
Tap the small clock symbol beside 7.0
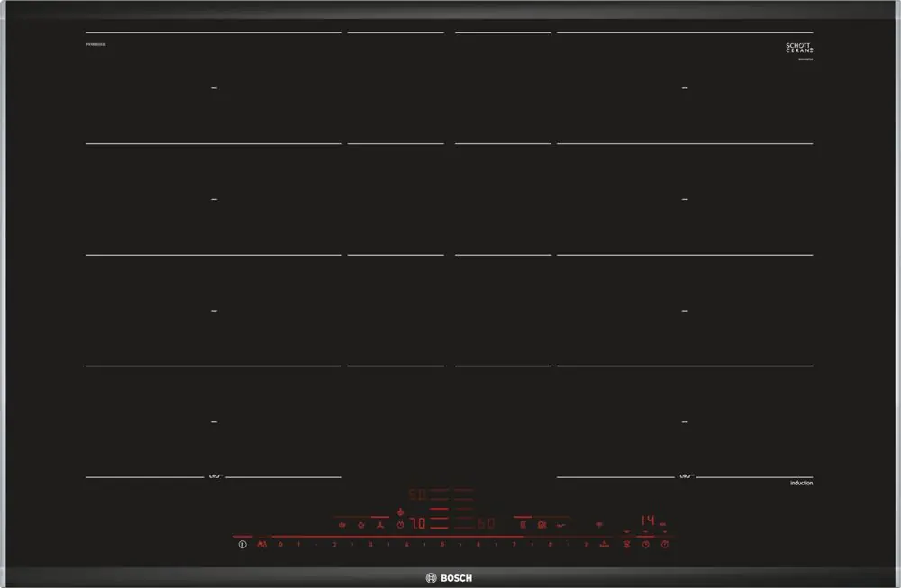[x=401, y=525]
